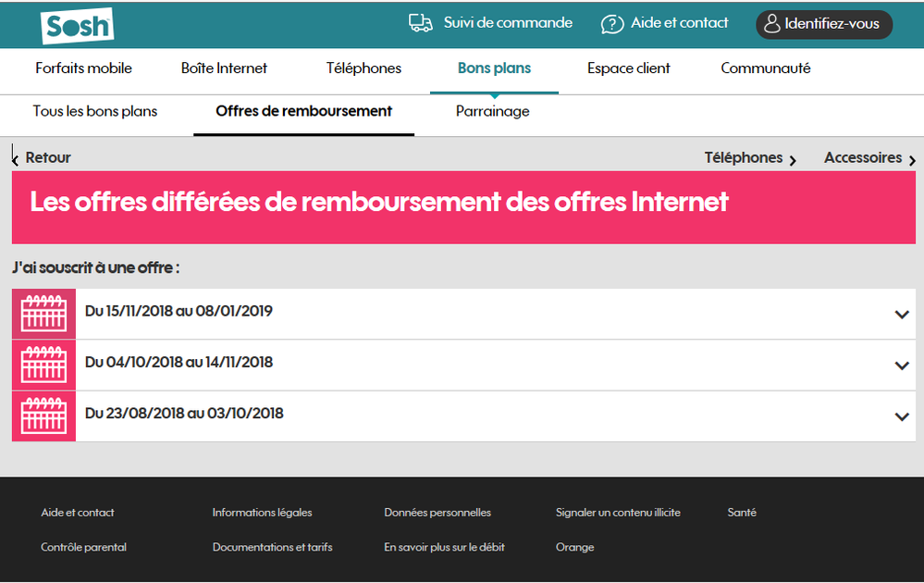The height and width of the screenshot is (583, 924).
Task: Click the Sosh logo
Action: pyautogui.click(x=77, y=26)
